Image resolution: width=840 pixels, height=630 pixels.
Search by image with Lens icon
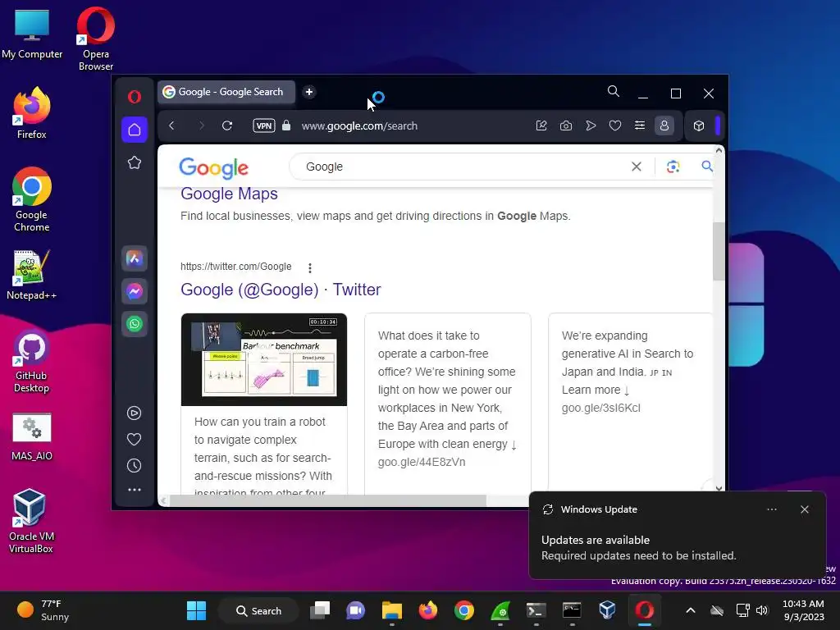673,167
